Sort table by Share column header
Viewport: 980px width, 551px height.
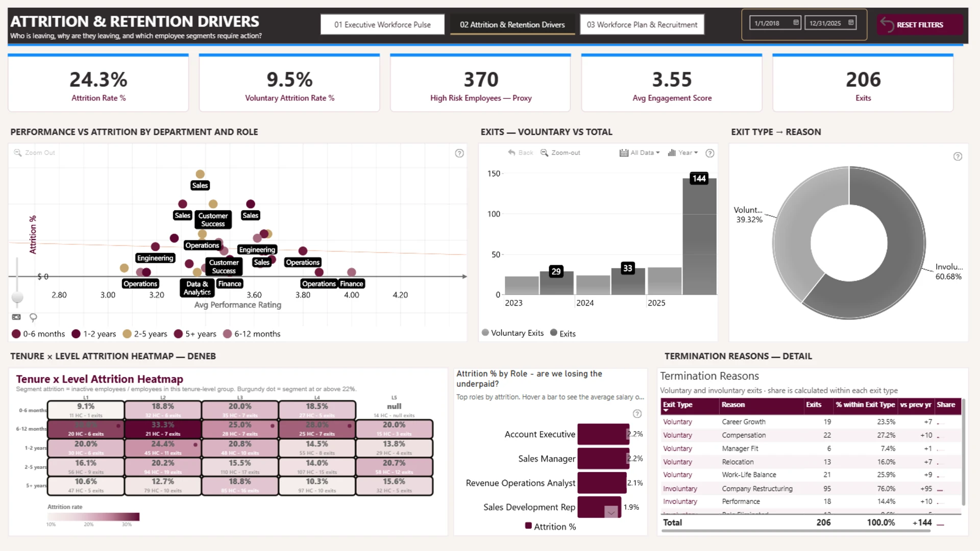(x=946, y=405)
